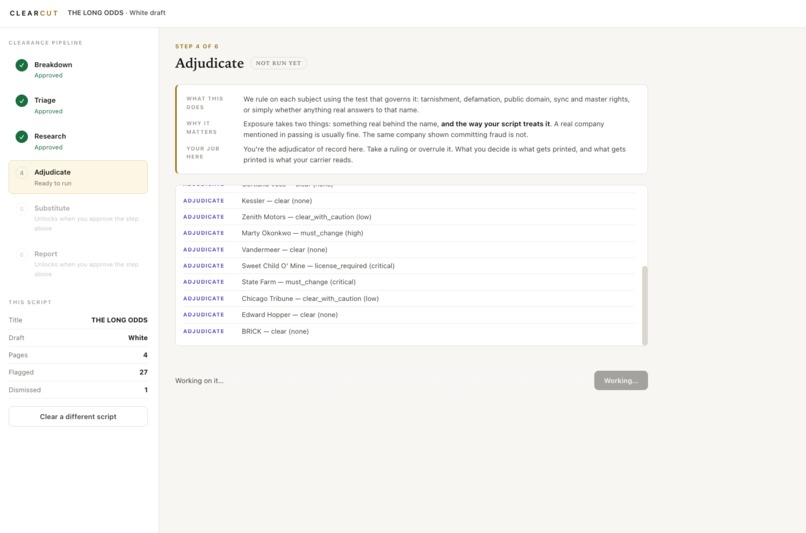The height and width of the screenshot is (533, 806).
Task: Select the Adjudicate pipeline step
Action: 78,177
